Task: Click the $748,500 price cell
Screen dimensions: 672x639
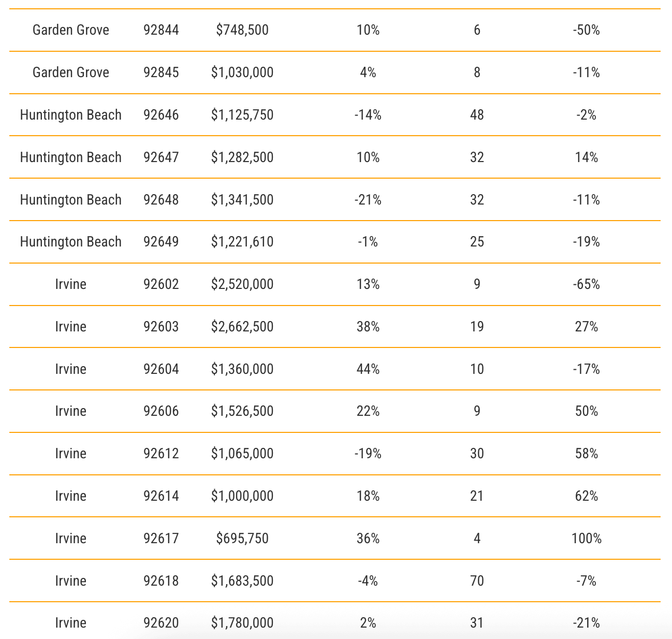Action: [x=242, y=30]
